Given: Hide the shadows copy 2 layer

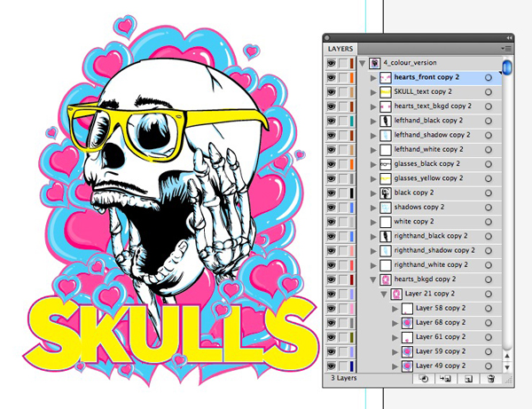Looking at the screenshot, I should [331, 208].
